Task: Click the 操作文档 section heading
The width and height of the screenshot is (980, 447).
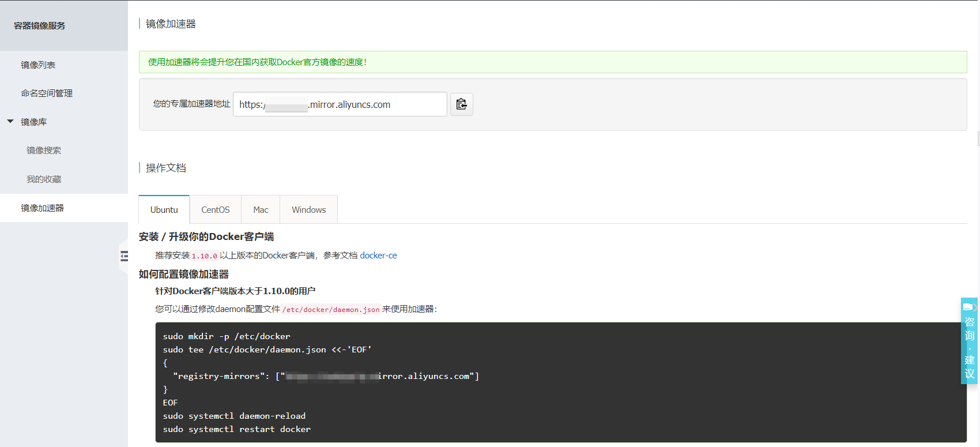Action: (x=166, y=168)
